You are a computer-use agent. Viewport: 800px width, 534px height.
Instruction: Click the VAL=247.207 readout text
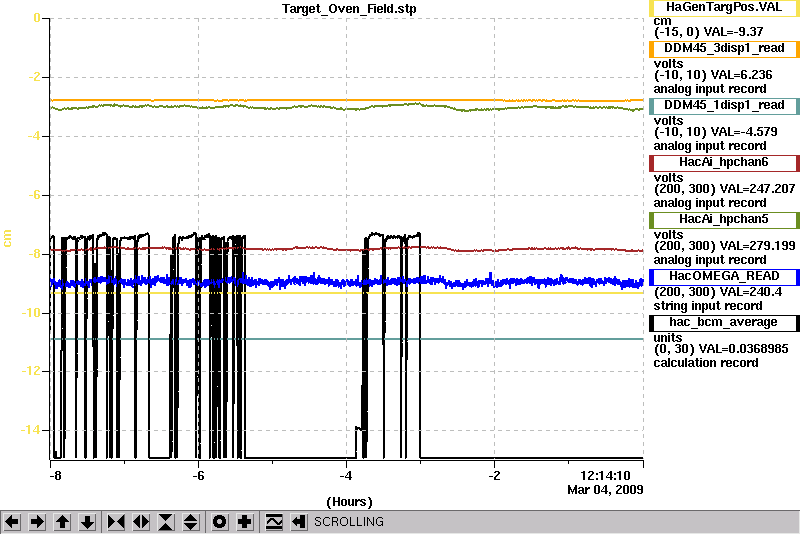[757, 189]
